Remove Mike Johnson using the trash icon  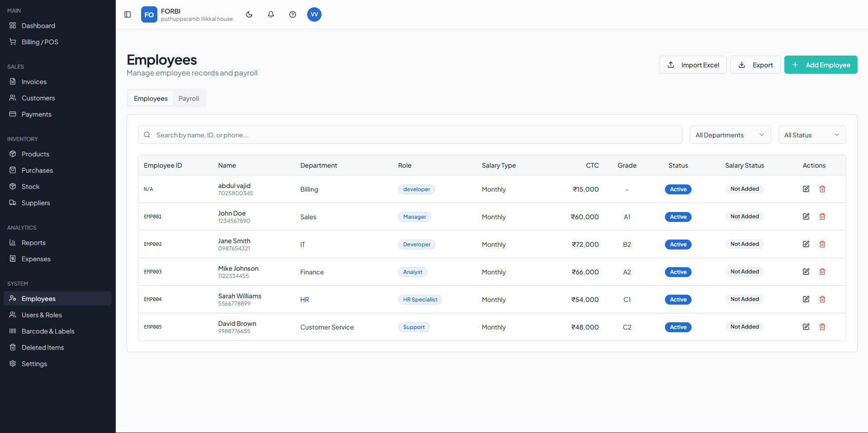(x=822, y=272)
